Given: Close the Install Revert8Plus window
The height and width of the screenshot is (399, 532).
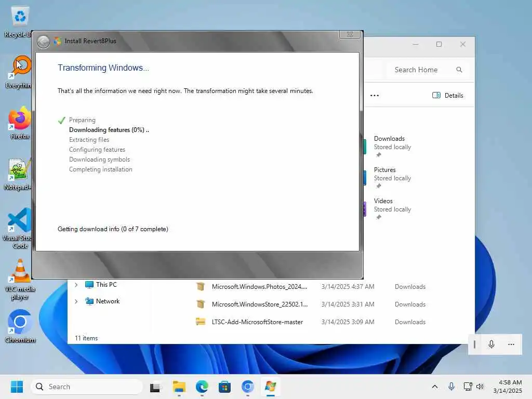Looking at the screenshot, I should [x=350, y=34].
